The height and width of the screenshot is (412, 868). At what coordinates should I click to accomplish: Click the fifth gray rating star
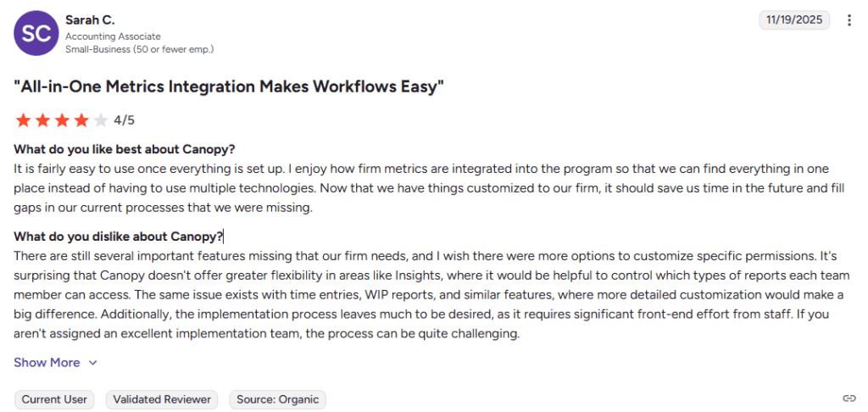pyautogui.click(x=101, y=120)
